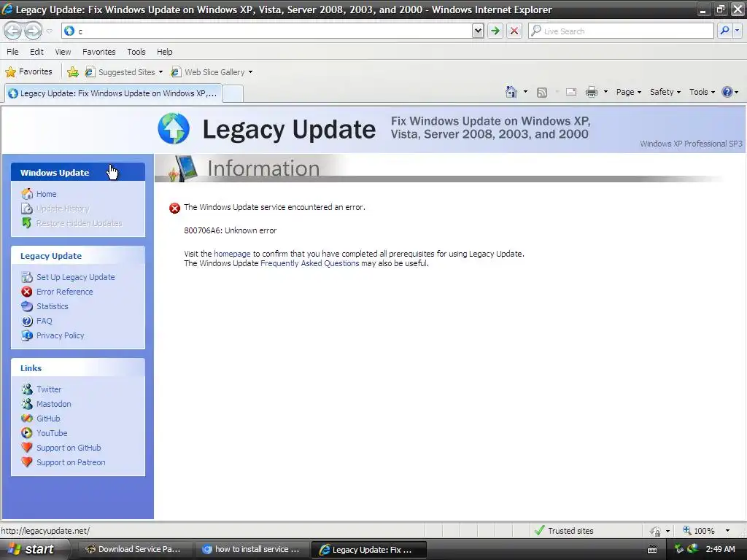Open the File menu
This screenshot has width=747, height=560.
point(13,52)
